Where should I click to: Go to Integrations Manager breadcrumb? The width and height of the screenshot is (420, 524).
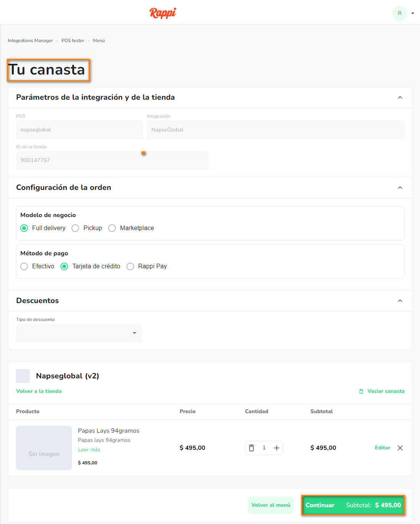click(31, 41)
